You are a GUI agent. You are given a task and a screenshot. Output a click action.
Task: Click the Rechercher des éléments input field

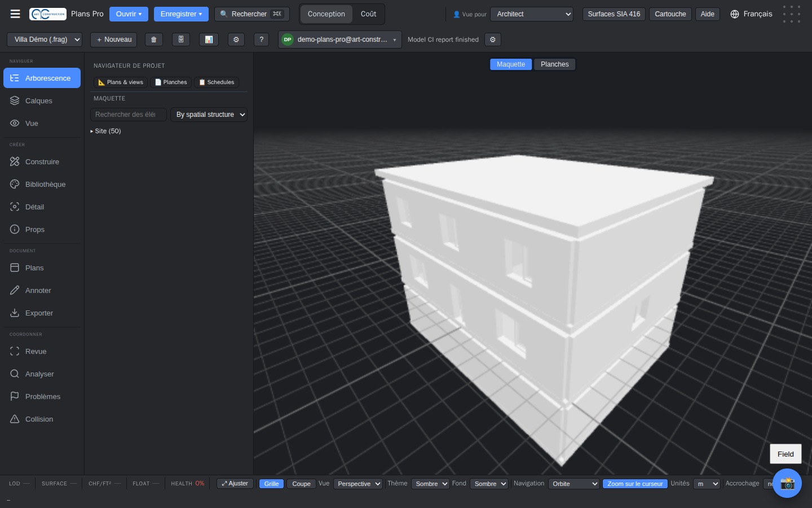click(x=129, y=115)
